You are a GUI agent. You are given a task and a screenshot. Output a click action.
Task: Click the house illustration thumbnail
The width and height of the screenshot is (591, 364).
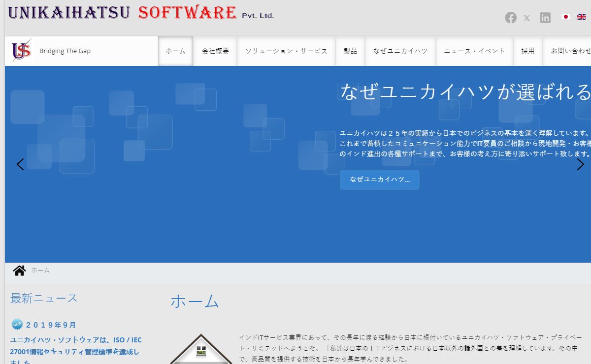(201, 349)
